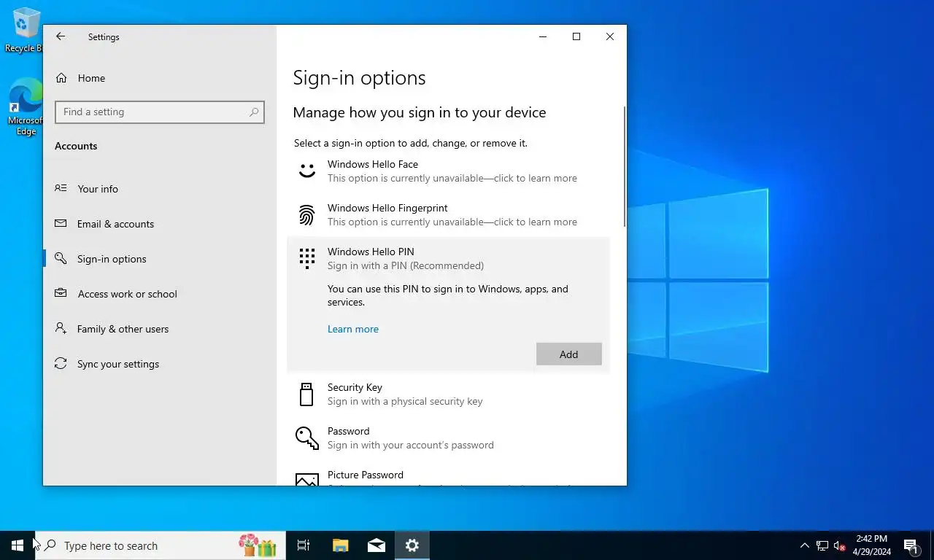934x560 pixels.
Task: Click the flowers and gift search highlight
Action: click(258, 545)
